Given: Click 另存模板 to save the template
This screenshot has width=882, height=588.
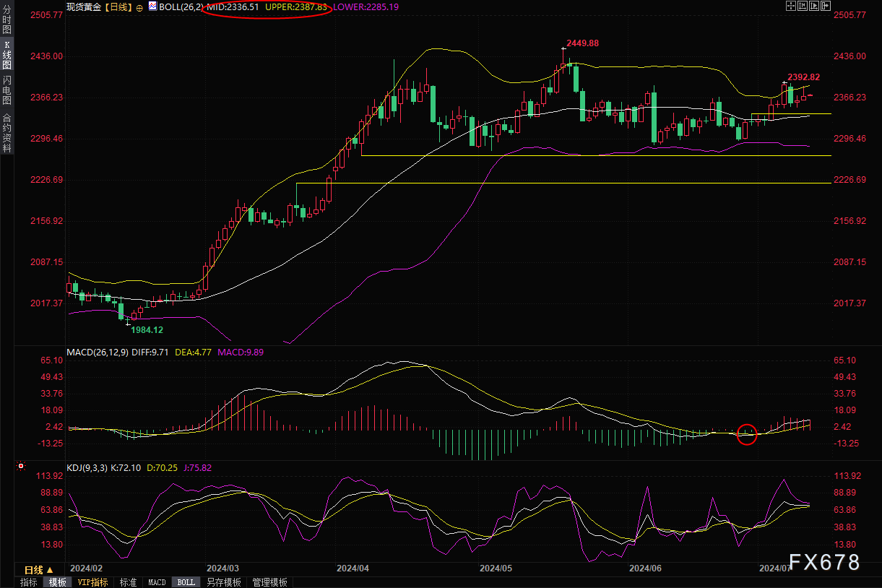Looking at the screenshot, I should (x=223, y=582).
